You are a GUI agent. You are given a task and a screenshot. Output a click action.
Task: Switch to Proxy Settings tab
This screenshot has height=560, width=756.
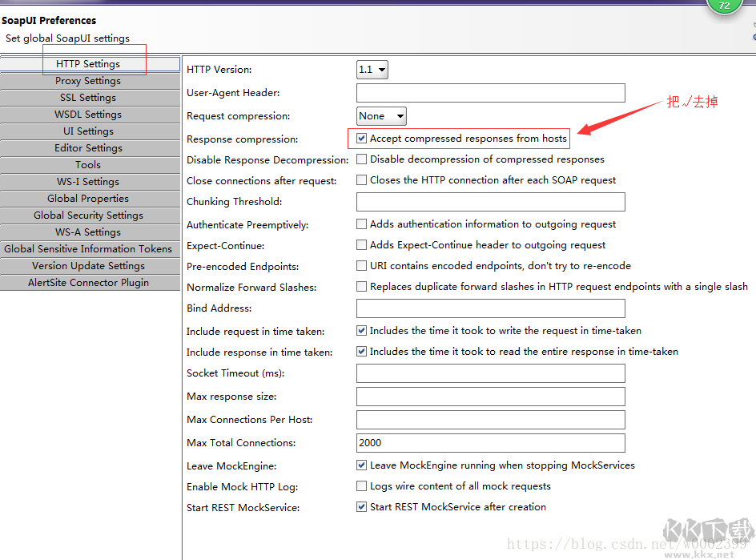89,81
